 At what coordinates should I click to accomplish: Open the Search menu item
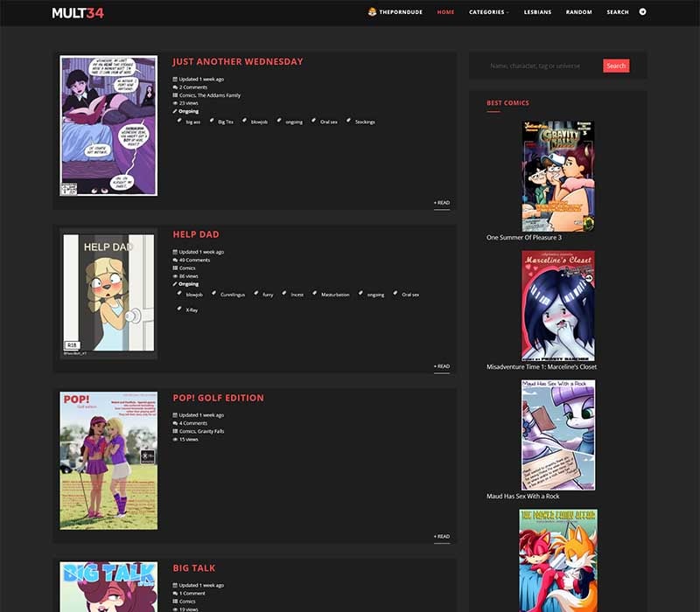point(618,12)
